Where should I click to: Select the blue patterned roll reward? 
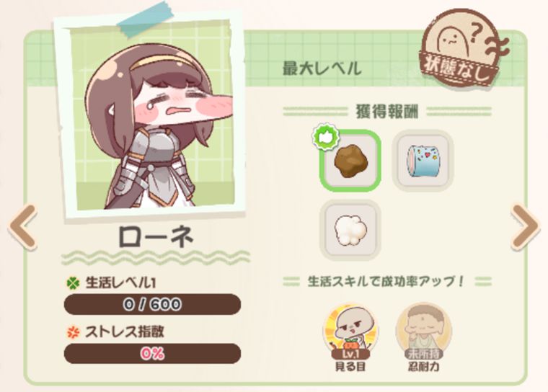coord(423,161)
